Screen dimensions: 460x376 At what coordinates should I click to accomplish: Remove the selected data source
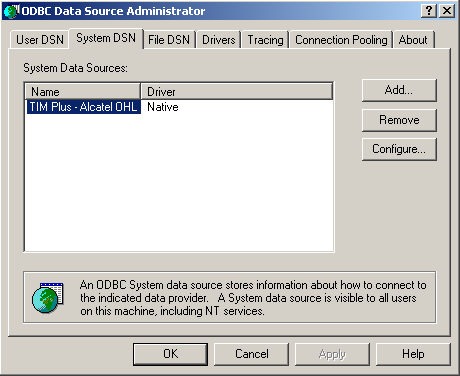(399, 120)
